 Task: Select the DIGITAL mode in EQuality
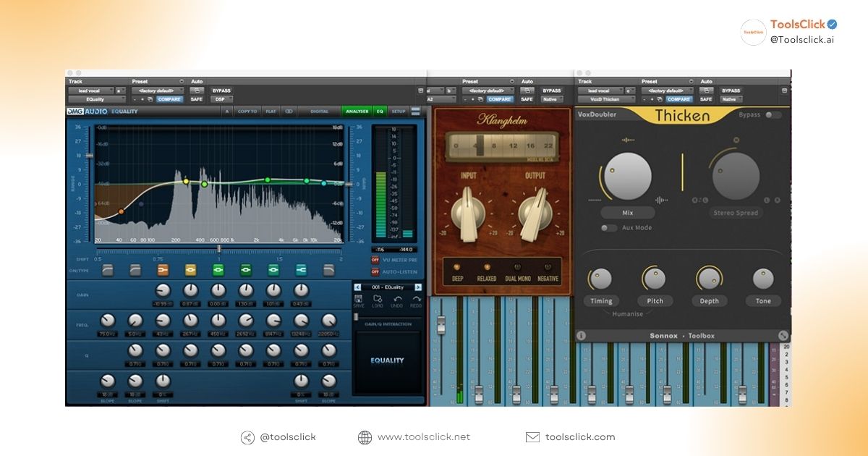click(x=319, y=111)
